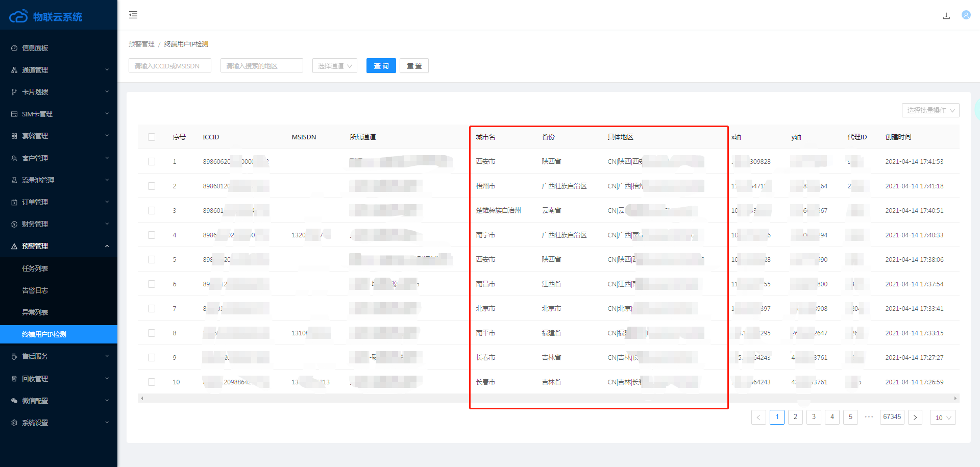This screenshot has width=980, height=467.
Task: Check the checkbox for row 4
Action: pos(152,235)
